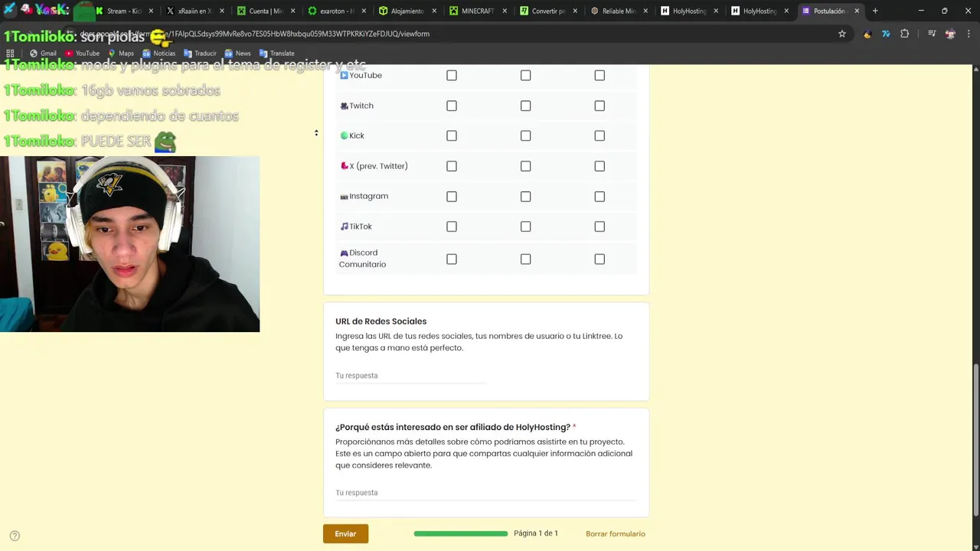Close the xRaaiin en X tab

[221, 11]
